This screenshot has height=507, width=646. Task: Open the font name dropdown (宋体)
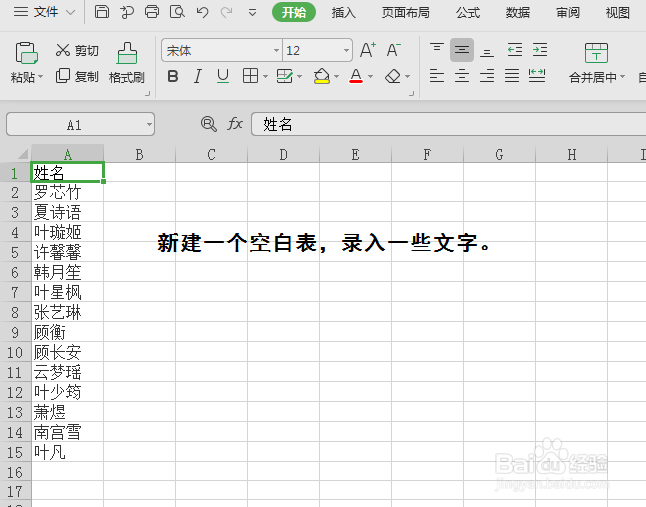click(x=276, y=51)
